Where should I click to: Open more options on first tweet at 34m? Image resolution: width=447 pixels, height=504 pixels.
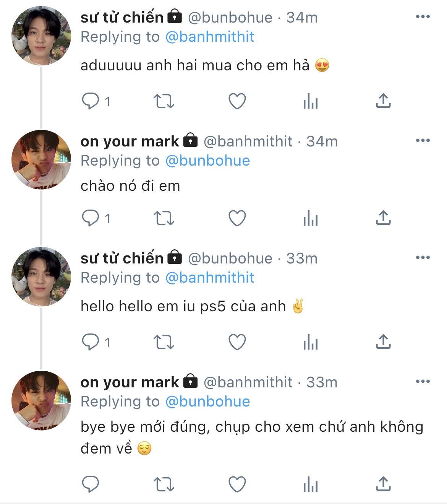(423, 16)
